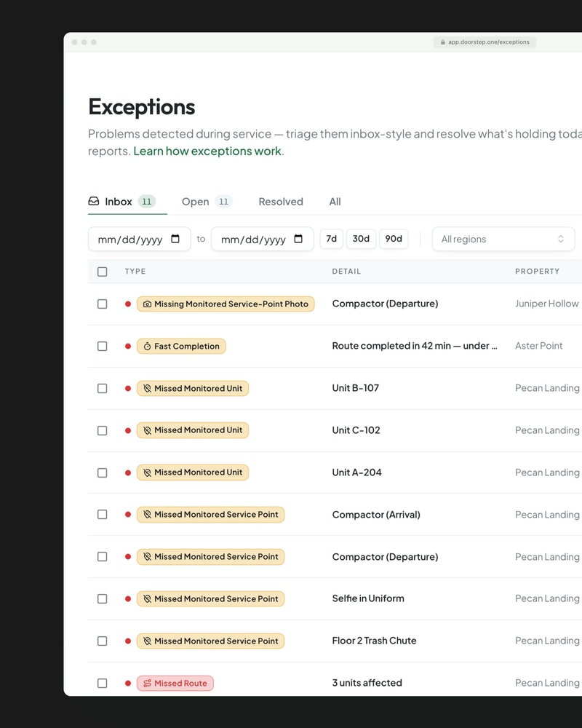Click the route icon in Missed Route badge

(147, 684)
